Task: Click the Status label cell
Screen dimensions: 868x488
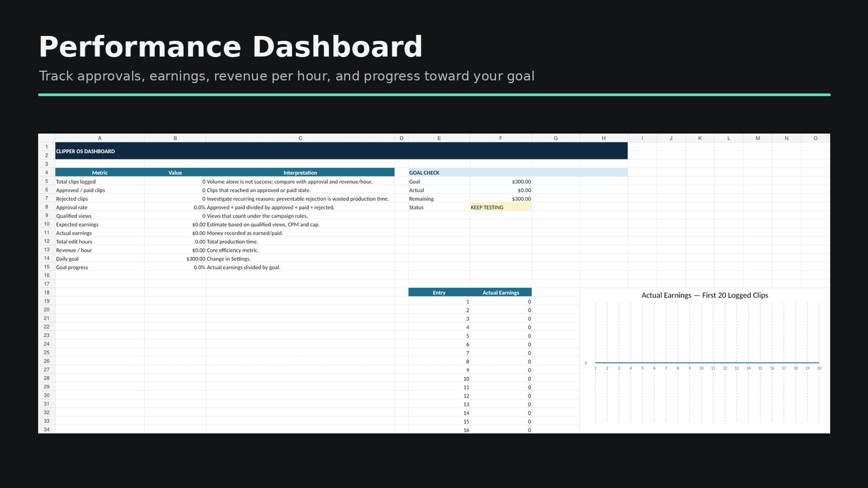Action: click(x=439, y=207)
